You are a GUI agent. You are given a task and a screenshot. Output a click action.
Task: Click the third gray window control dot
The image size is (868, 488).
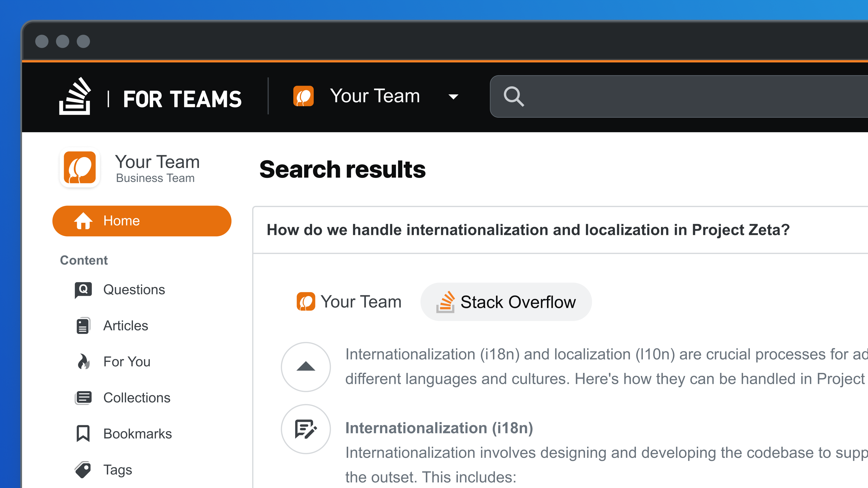click(83, 41)
